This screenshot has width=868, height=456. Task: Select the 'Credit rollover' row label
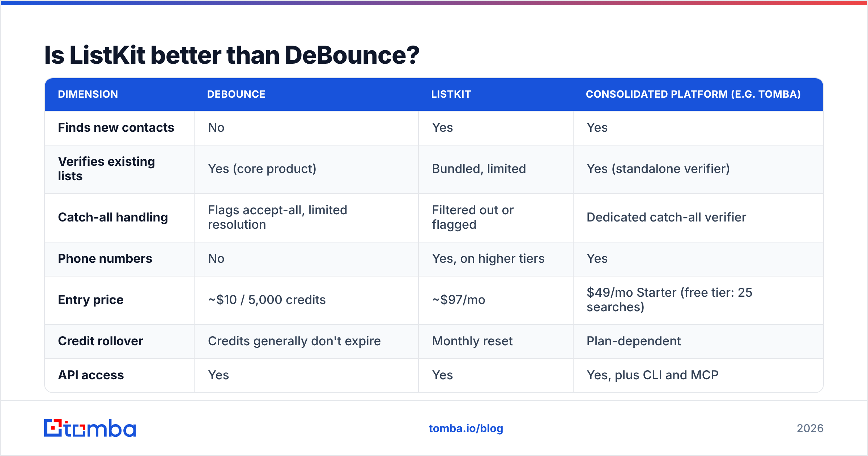(101, 341)
